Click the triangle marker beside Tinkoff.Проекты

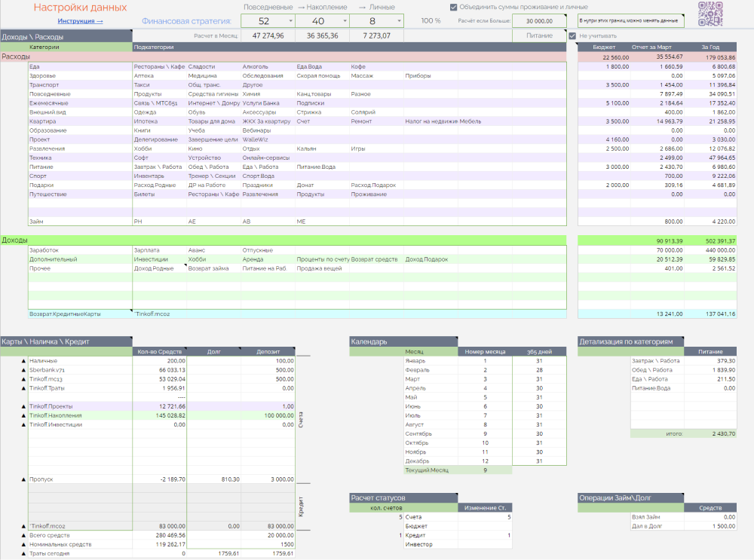pyautogui.click(x=23, y=407)
